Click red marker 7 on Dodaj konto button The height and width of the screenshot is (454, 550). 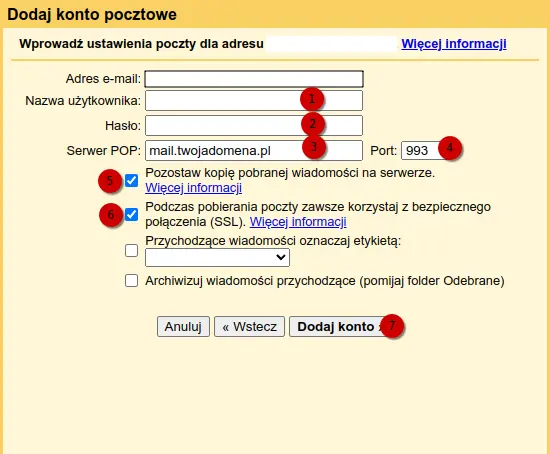392,326
